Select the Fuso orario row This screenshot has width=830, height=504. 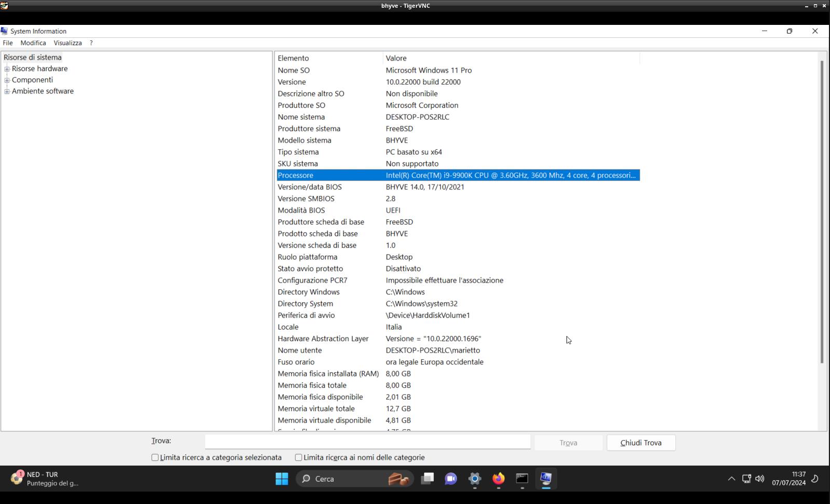(x=458, y=362)
